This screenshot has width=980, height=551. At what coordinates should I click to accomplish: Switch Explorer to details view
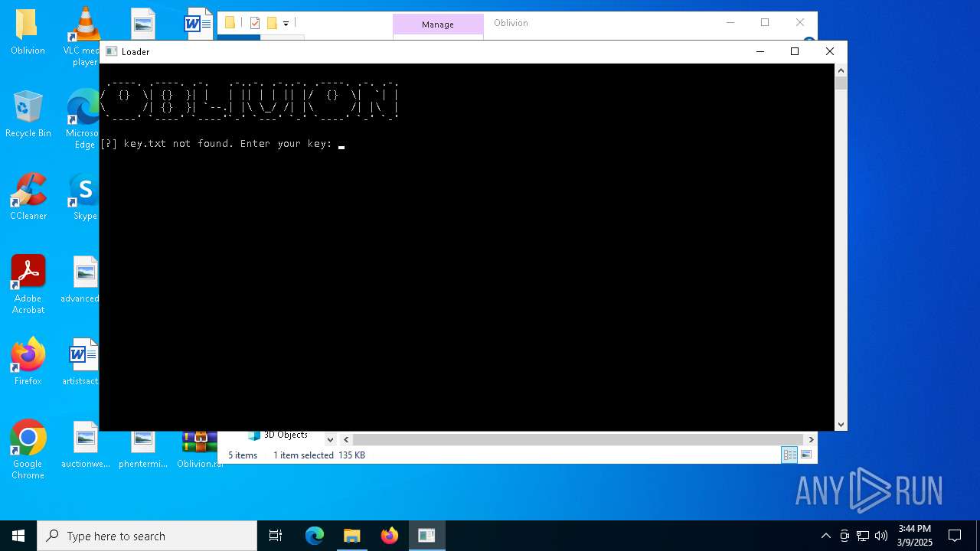[x=789, y=455]
